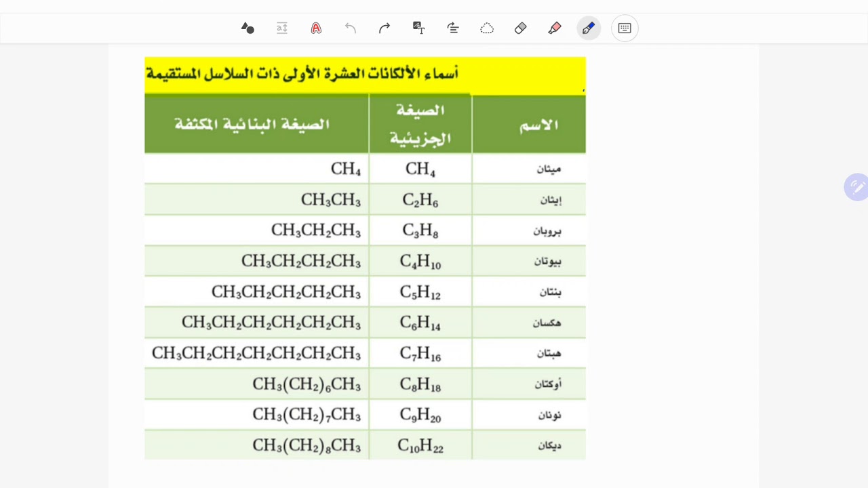Screen dimensions: 868x488
Task: Select the highlighter tool
Action: click(555, 28)
